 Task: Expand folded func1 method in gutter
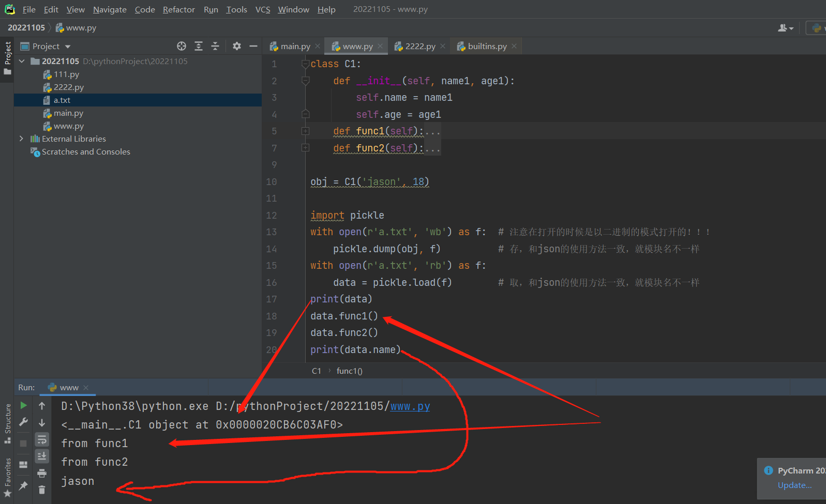click(306, 131)
